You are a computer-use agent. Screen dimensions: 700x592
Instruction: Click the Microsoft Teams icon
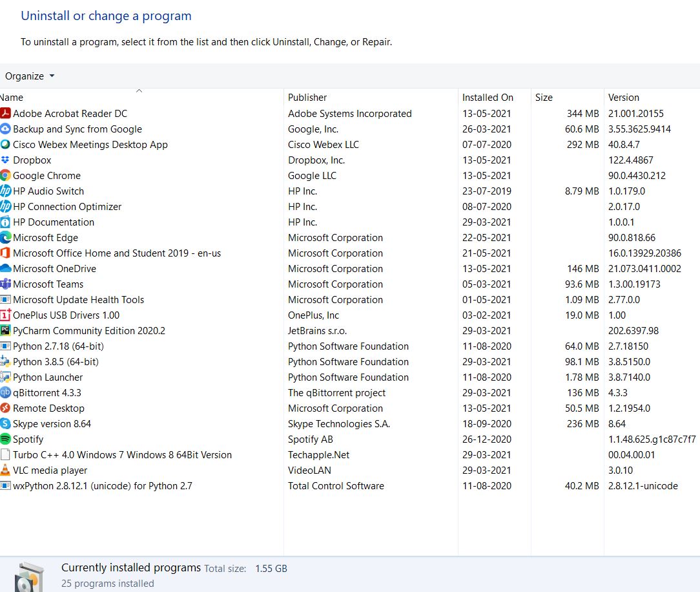[5, 284]
